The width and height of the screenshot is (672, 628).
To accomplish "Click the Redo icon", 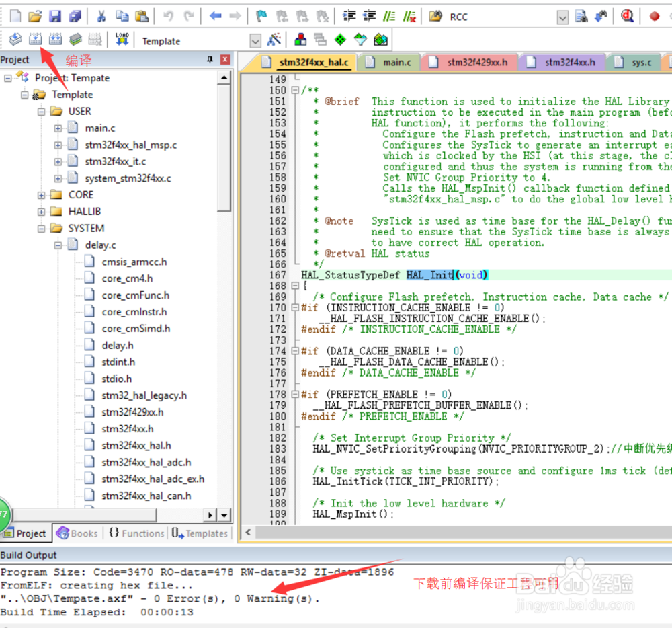I will (189, 16).
